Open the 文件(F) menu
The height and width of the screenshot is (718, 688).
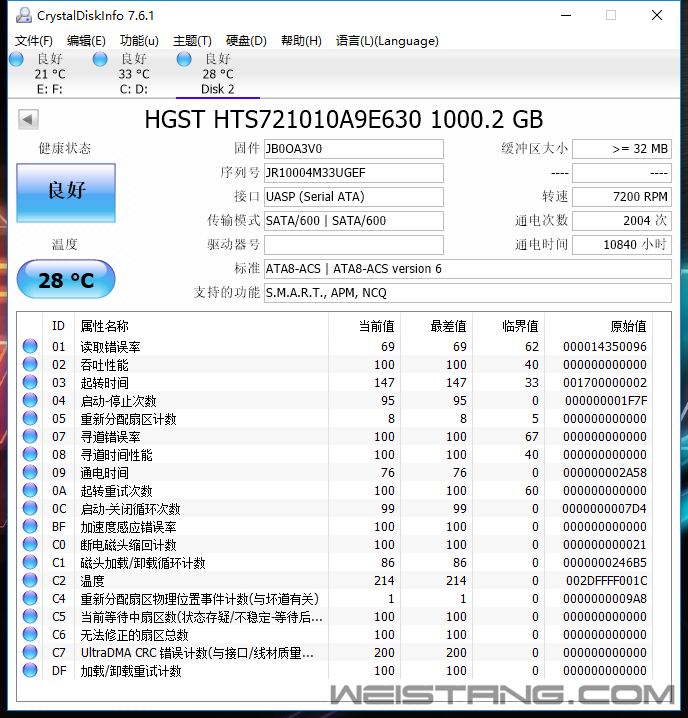point(34,41)
